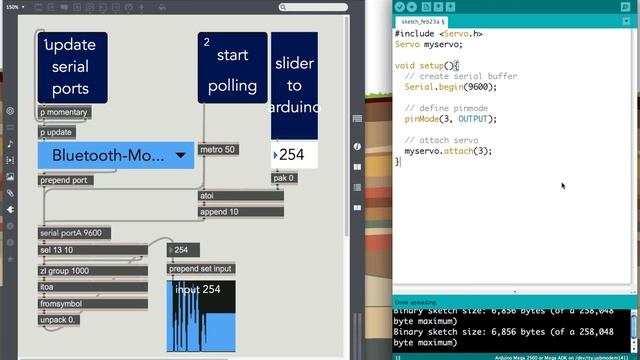Open the Arduino Serial Monitor

click(625, 7)
